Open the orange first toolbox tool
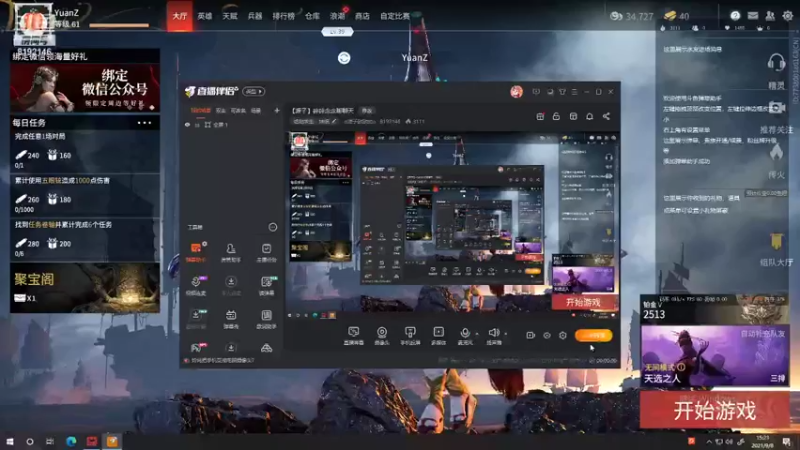Image resolution: width=800 pixels, height=450 pixels. [196, 248]
